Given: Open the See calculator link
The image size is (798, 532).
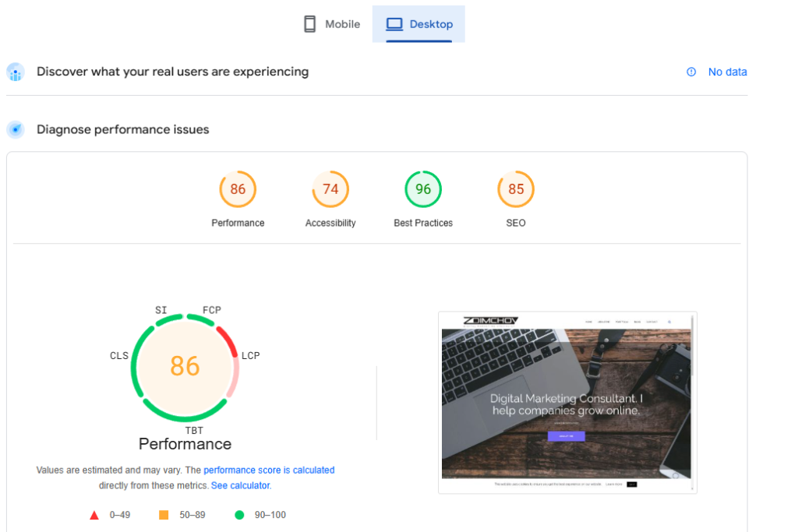Looking at the screenshot, I should [240, 485].
